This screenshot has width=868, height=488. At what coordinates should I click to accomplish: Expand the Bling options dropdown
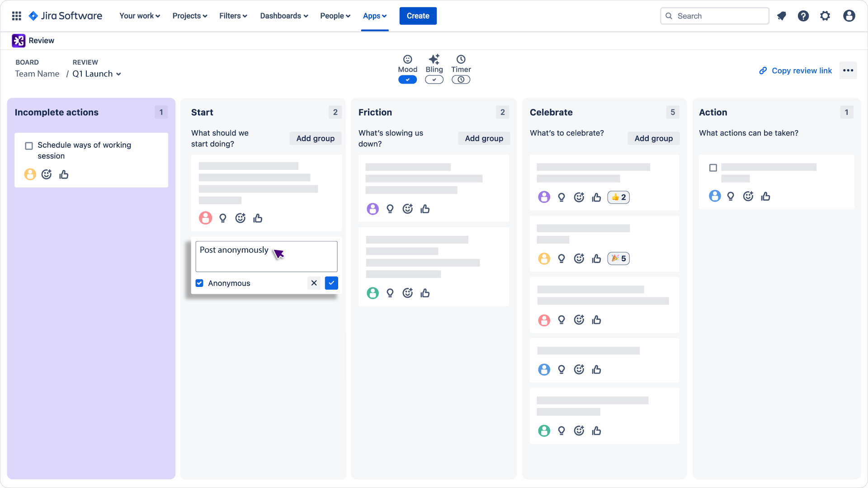(434, 80)
